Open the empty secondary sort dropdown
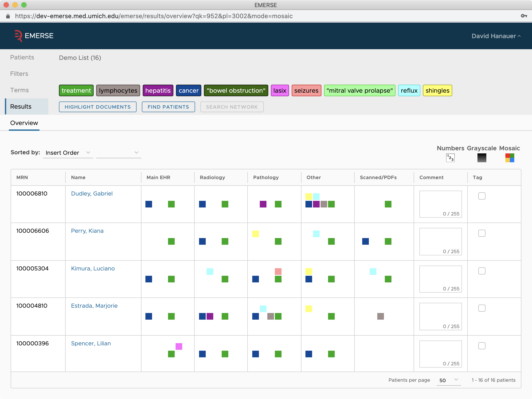Viewport: 532px width, 399px height. point(119,153)
